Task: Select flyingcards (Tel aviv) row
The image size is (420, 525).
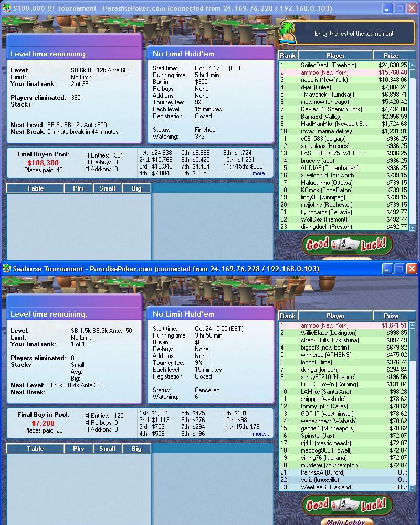Action: 344,212
